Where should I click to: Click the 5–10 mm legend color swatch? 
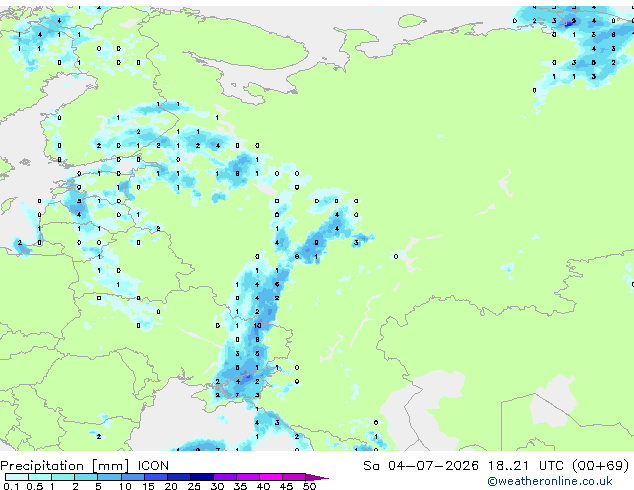point(109,477)
